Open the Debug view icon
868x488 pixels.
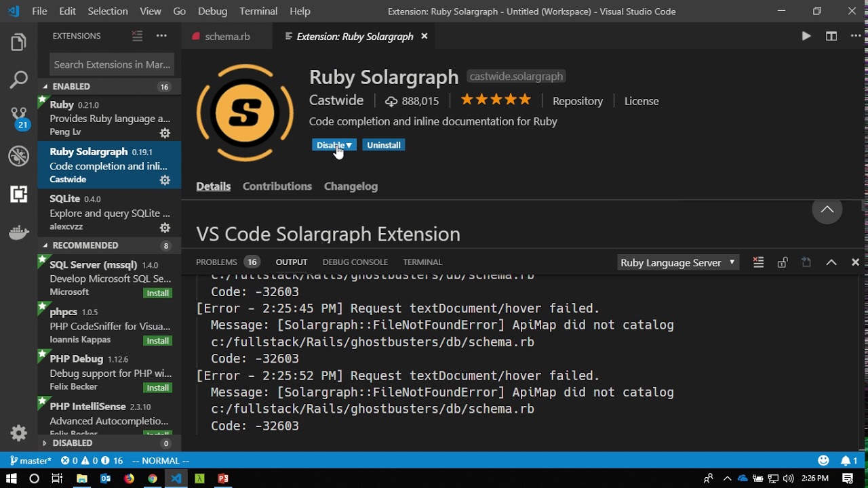tap(18, 156)
